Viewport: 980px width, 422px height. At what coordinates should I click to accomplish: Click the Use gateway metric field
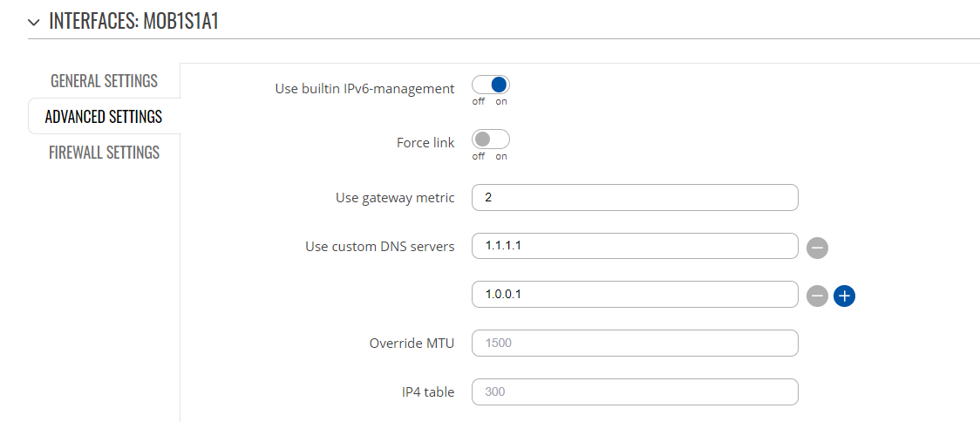click(635, 198)
